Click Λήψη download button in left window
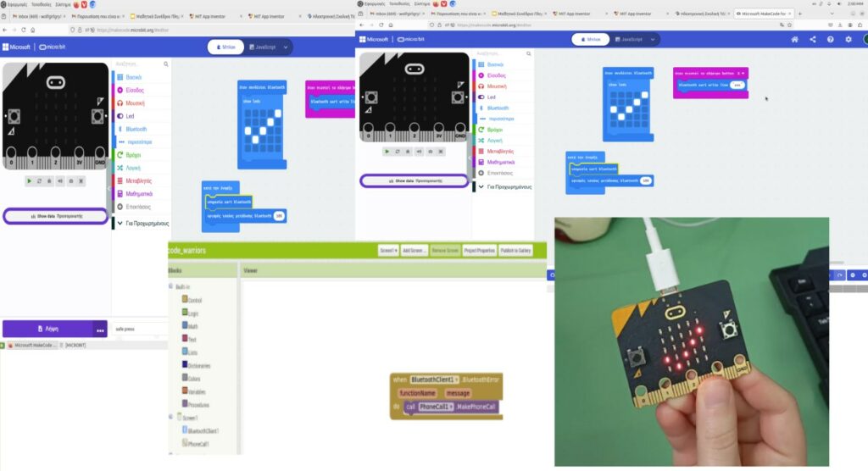Viewport: 868px width, 471px height. coord(47,329)
